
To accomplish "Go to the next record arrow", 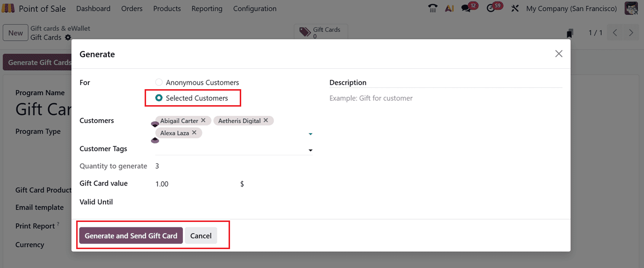I will click(631, 33).
